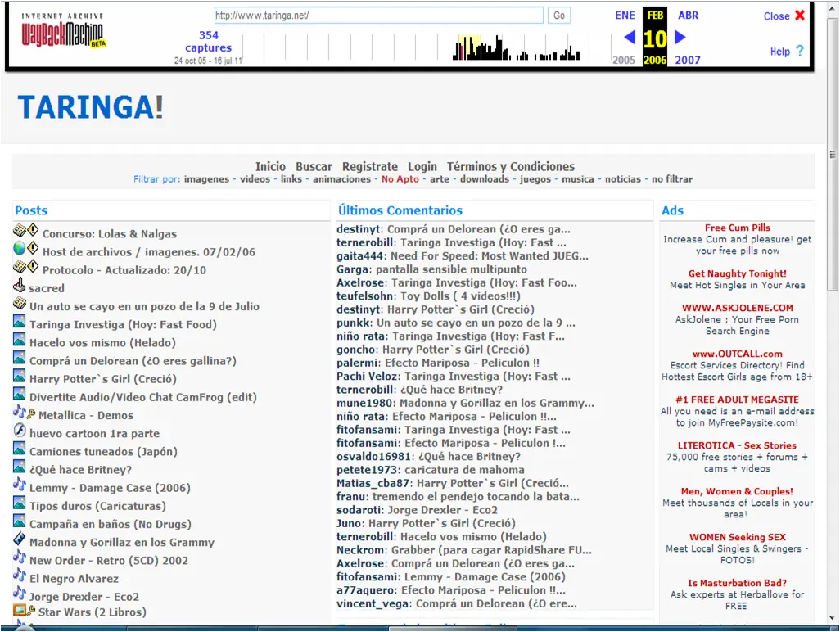Click the Wayback Machine logo
Screen dimensions: 840x632
coord(63,31)
